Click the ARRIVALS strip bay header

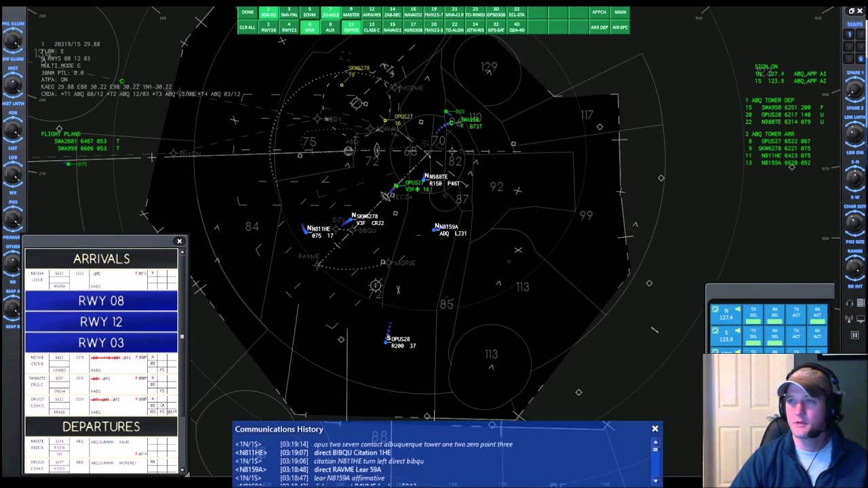point(101,258)
